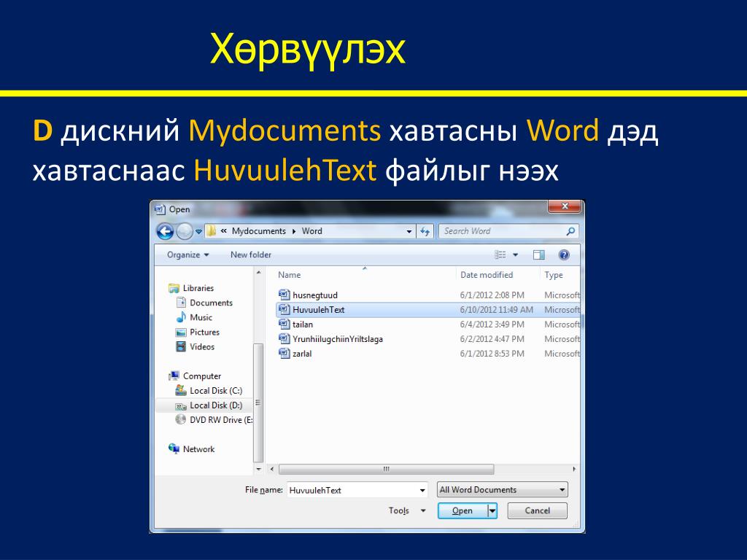Select Word segment in address path
Screen dimensions: 747x560
click(x=312, y=231)
